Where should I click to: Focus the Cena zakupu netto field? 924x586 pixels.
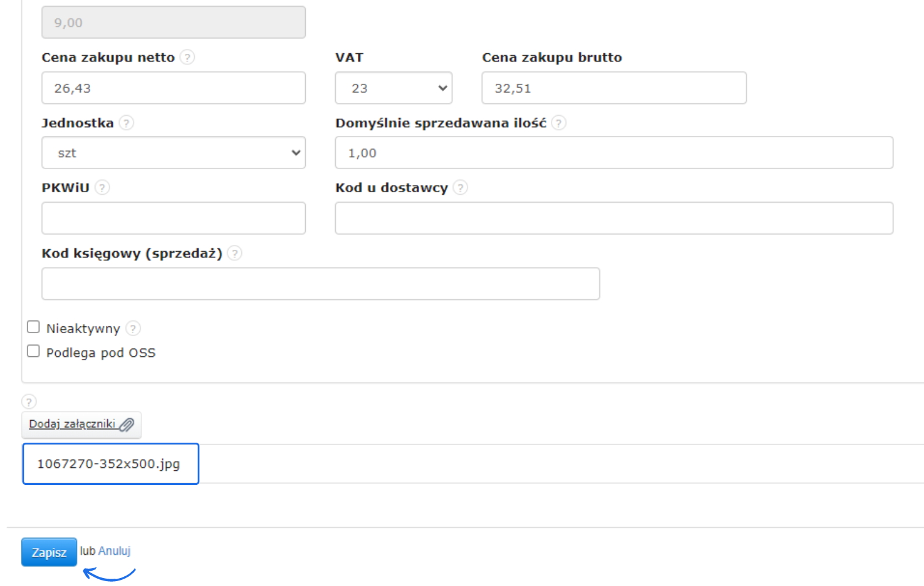pos(173,88)
